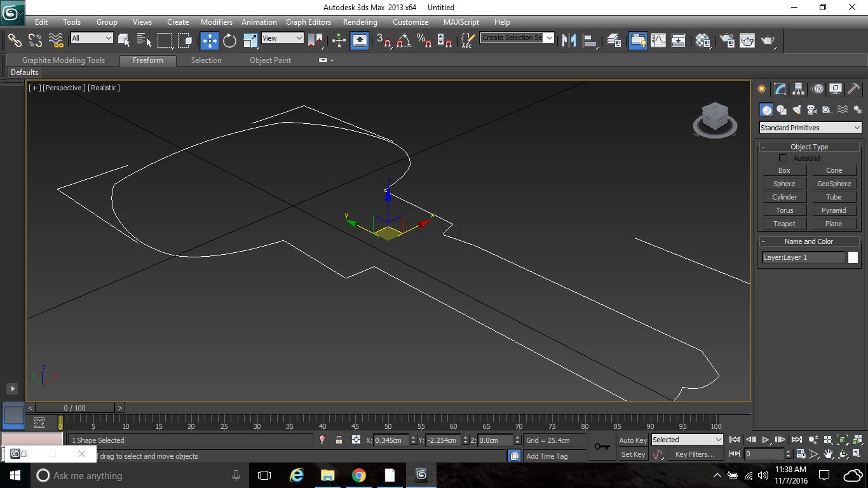This screenshot has height=488, width=868.
Task: Select the Select and Rotate tool
Action: [x=229, y=41]
